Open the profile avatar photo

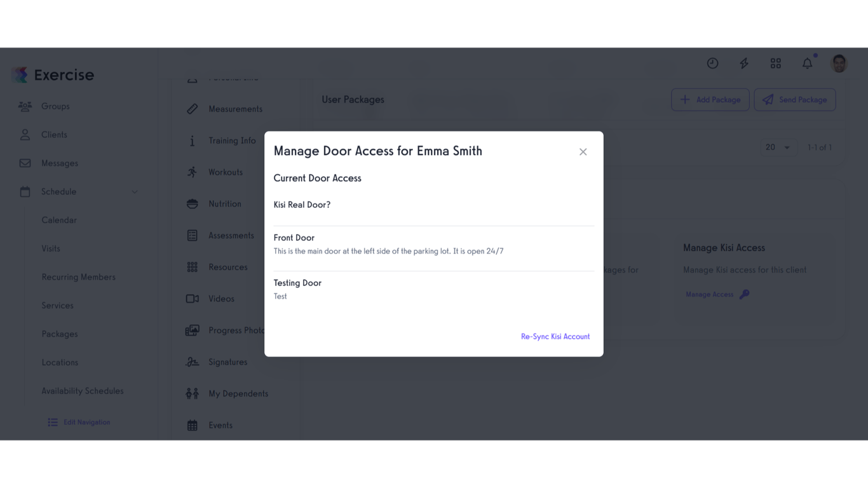839,63
